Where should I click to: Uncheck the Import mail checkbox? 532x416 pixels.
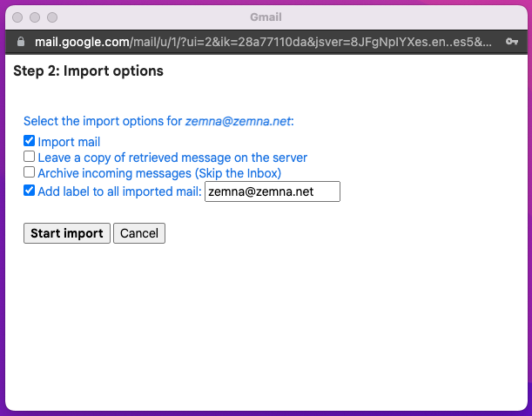click(30, 141)
